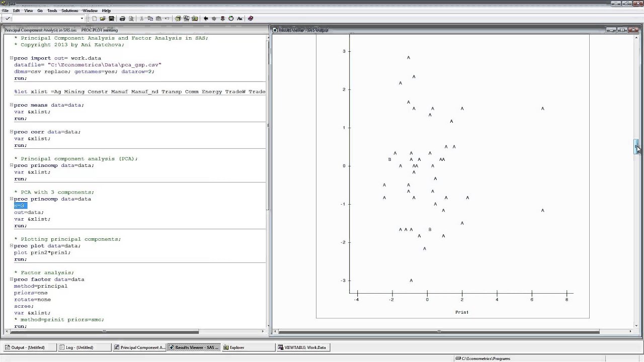The height and width of the screenshot is (362, 644).
Task: Collapse the proc corr code block
Action: [x=11, y=132]
